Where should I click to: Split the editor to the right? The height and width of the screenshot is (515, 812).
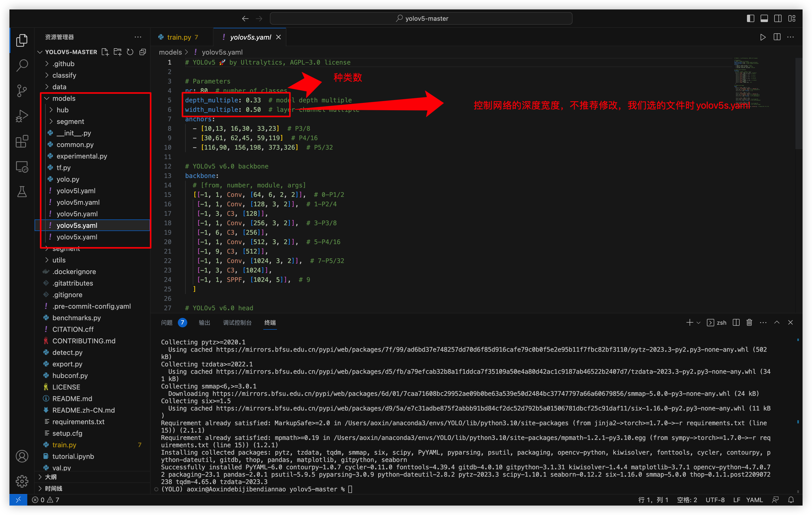click(x=777, y=37)
